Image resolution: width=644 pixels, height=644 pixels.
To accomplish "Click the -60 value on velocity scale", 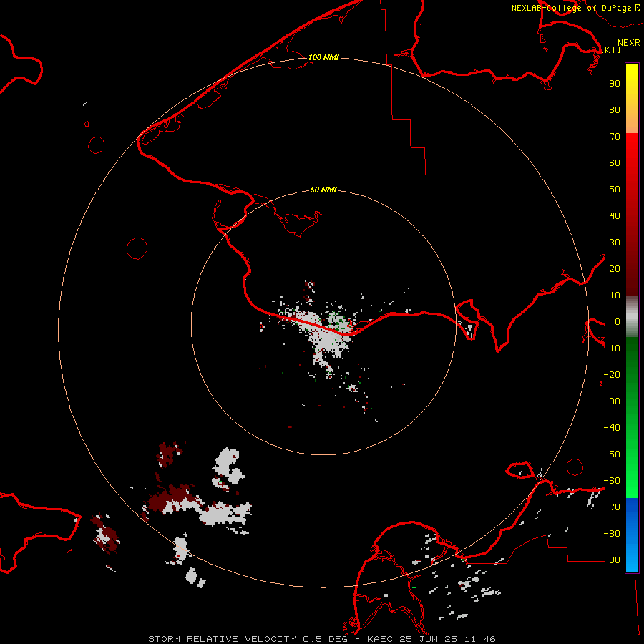I will coord(612,481).
